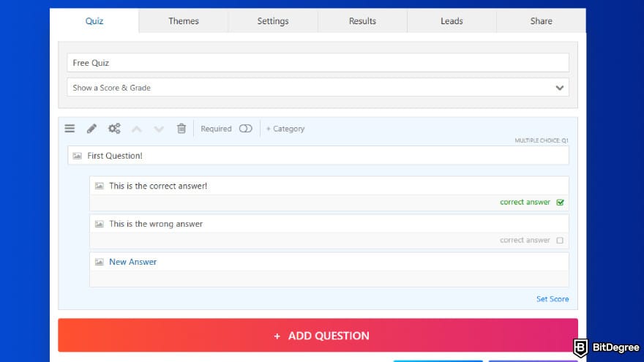This screenshot has height=362, width=644.
Task: Switch to the Themes tab
Action: [184, 21]
